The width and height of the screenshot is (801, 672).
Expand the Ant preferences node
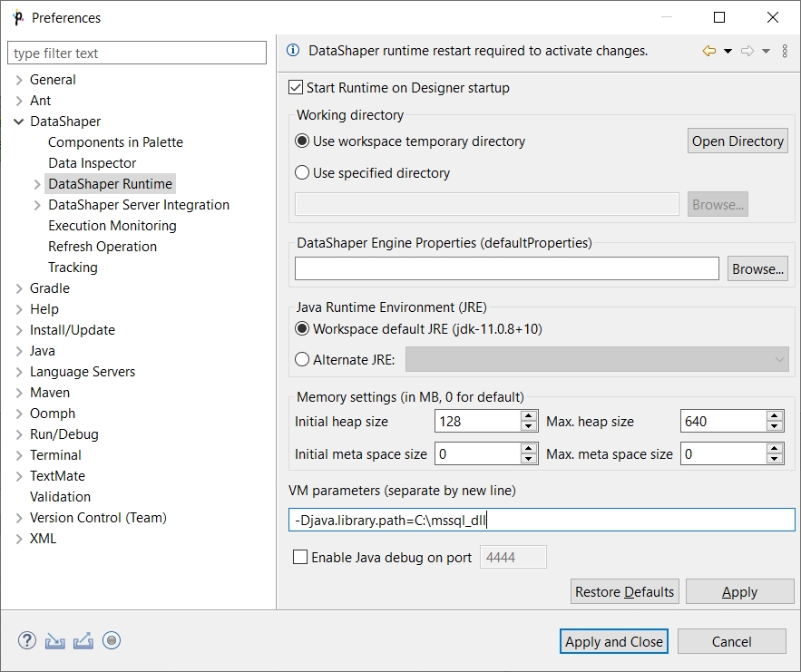pyautogui.click(x=19, y=101)
